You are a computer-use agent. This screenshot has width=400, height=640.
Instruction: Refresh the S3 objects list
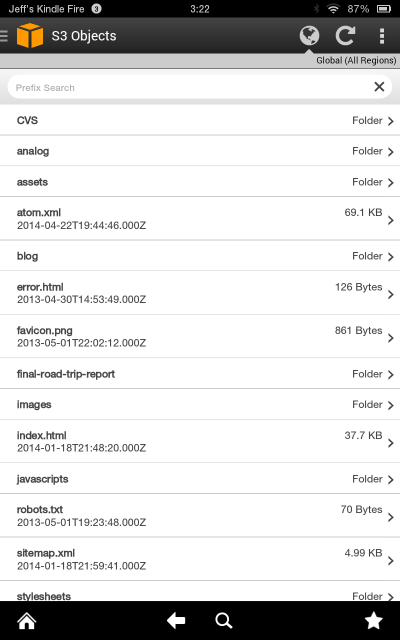[x=345, y=36]
